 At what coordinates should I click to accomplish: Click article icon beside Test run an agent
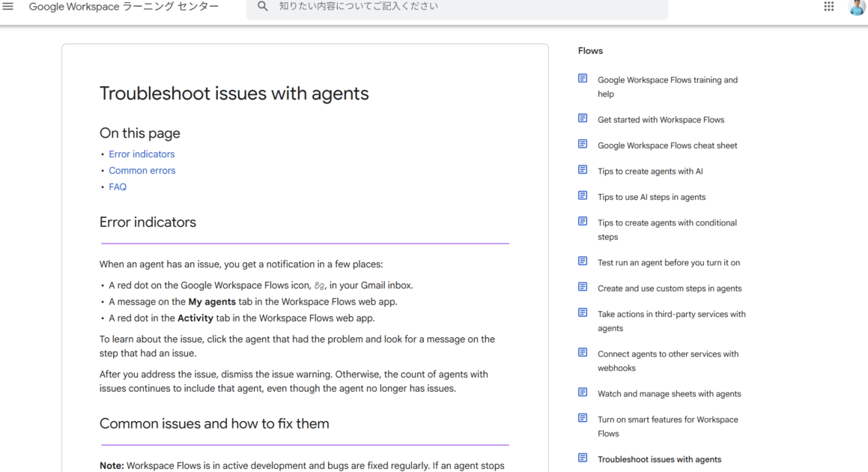(583, 261)
